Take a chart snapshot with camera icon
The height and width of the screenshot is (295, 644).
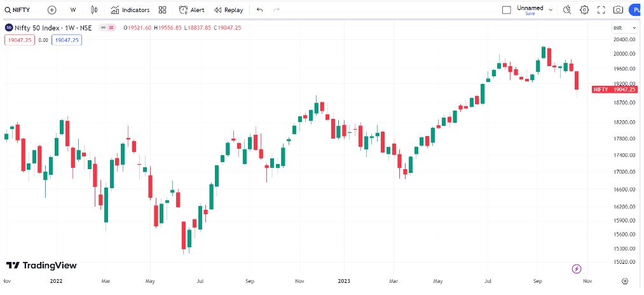point(618,10)
